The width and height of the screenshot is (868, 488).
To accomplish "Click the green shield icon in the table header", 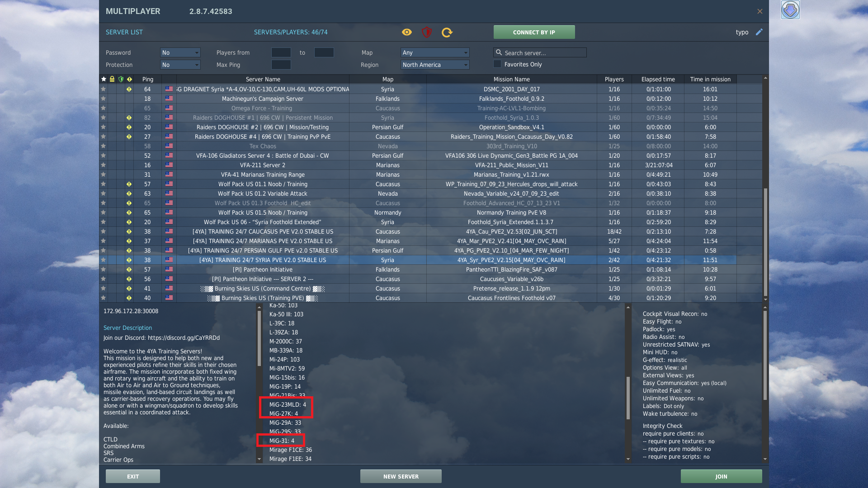I will [x=121, y=79].
